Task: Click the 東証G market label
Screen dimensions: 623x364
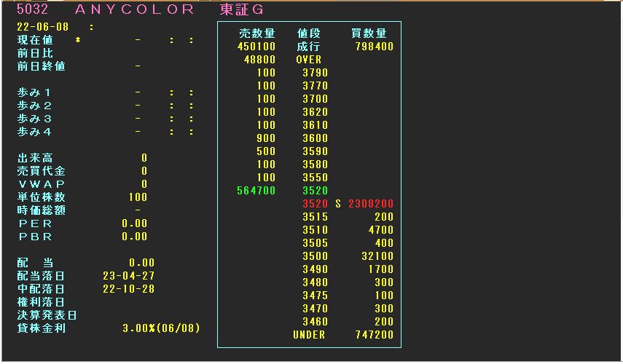Action: point(241,9)
